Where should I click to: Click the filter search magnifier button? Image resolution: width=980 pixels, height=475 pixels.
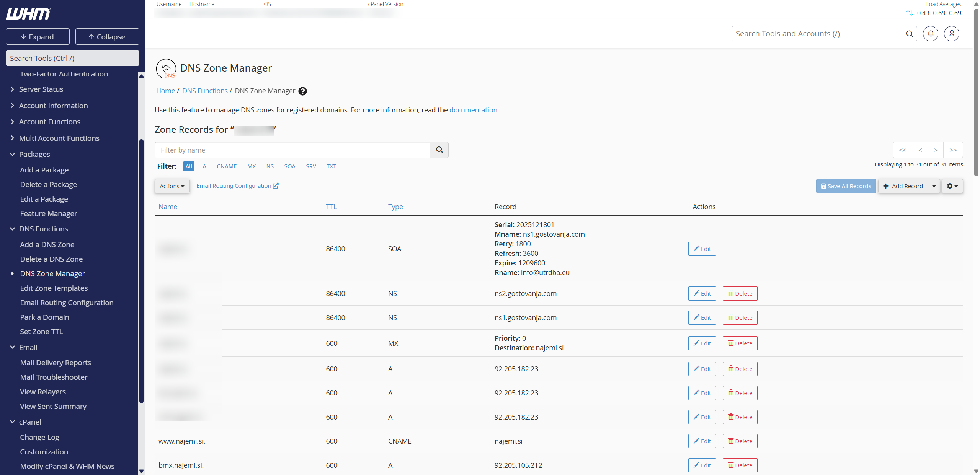point(439,150)
